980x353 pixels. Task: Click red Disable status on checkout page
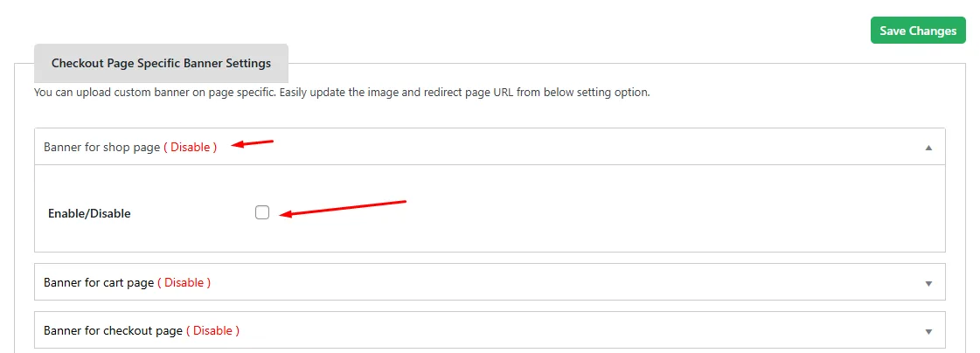[212, 330]
